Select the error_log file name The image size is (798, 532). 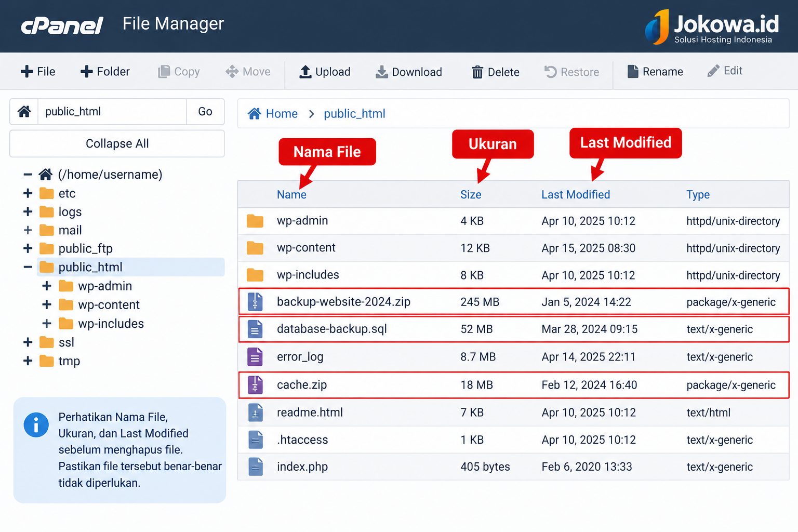click(x=300, y=357)
